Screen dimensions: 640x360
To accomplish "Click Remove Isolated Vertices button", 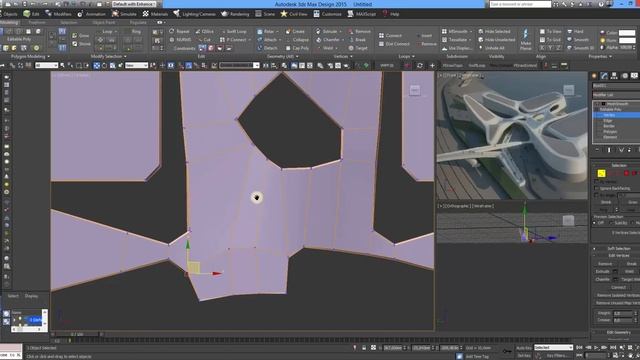I will 618,295.
